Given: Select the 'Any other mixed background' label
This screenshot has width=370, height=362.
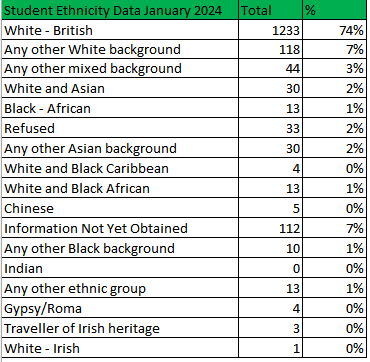Looking at the screenshot, I should (x=120, y=68).
